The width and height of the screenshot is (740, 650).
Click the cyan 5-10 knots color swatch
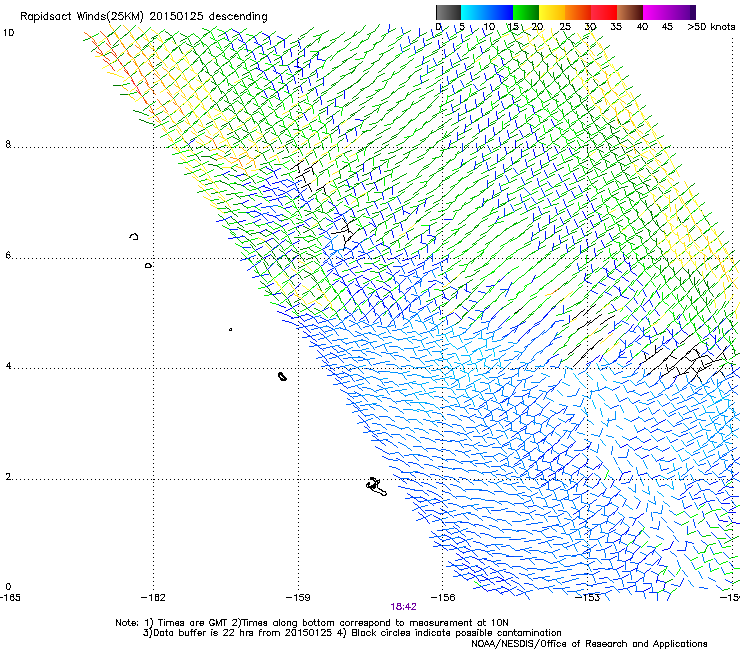[474, 12]
